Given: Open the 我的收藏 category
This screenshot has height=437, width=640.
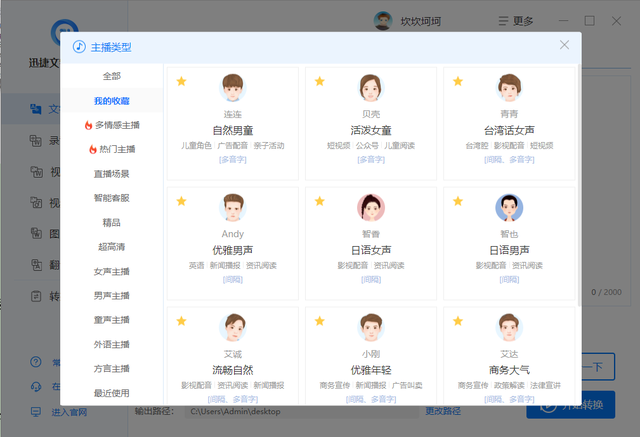Looking at the screenshot, I should pos(111,101).
